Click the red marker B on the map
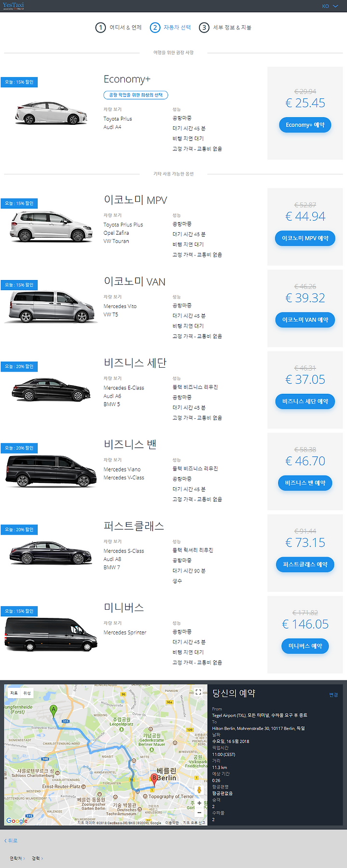 pyautogui.click(x=154, y=778)
